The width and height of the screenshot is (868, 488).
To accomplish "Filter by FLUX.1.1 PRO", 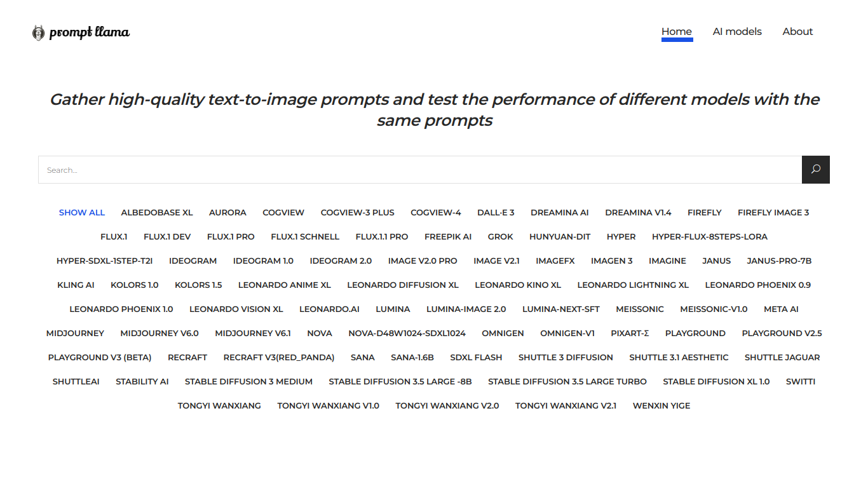I will tap(382, 237).
